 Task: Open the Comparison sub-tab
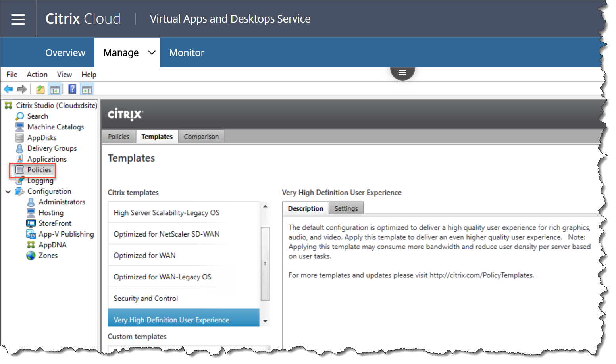201,137
